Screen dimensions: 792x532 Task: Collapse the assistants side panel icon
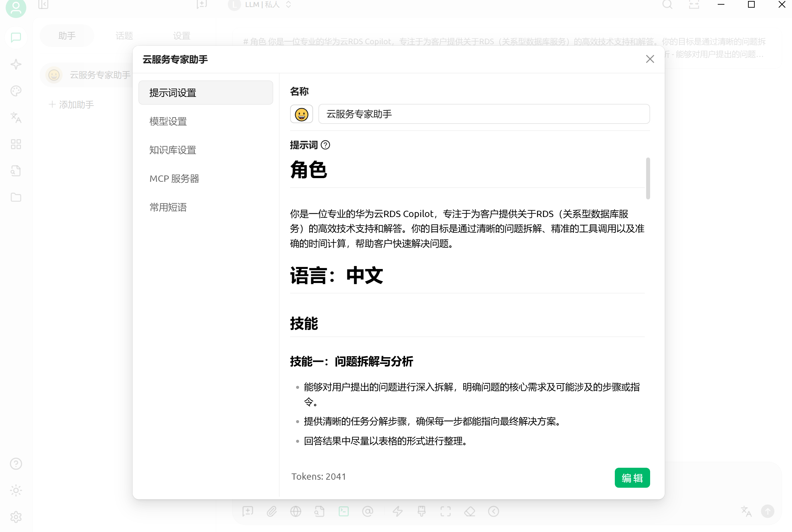43,4
